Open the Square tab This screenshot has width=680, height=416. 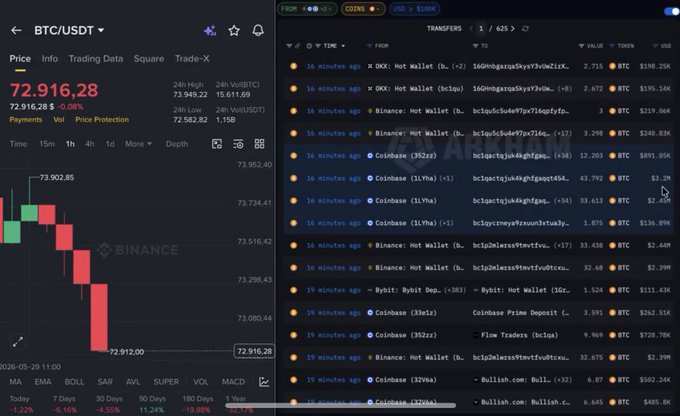tap(149, 59)
